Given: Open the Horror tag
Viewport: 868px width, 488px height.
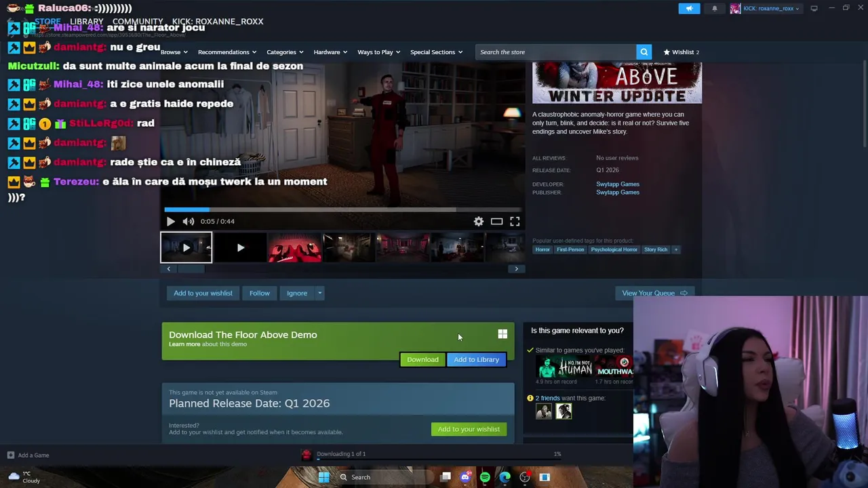Looking at the screenshot, I should (x=542, y=249).
